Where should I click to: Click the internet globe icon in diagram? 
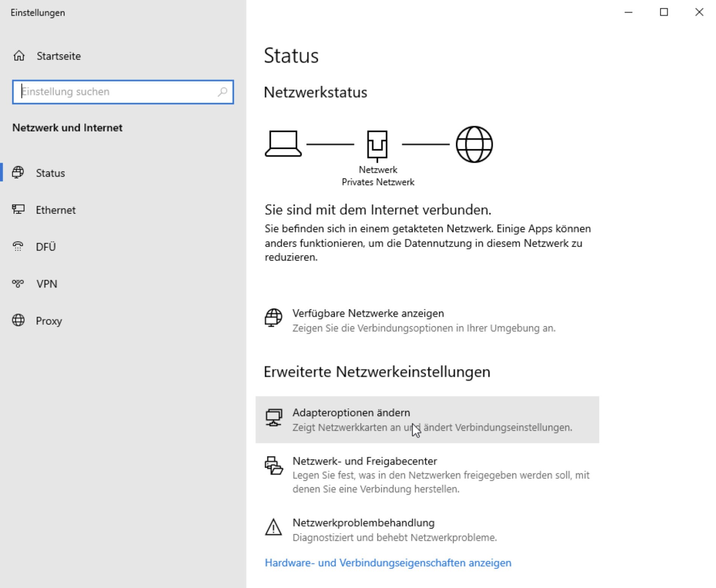(x=474, y=144)
